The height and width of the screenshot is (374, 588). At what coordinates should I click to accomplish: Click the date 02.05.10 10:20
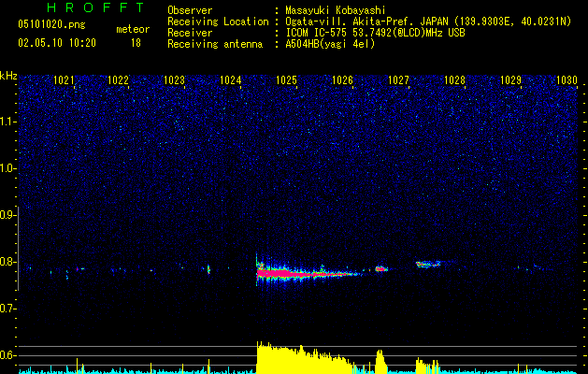[57, 43]
